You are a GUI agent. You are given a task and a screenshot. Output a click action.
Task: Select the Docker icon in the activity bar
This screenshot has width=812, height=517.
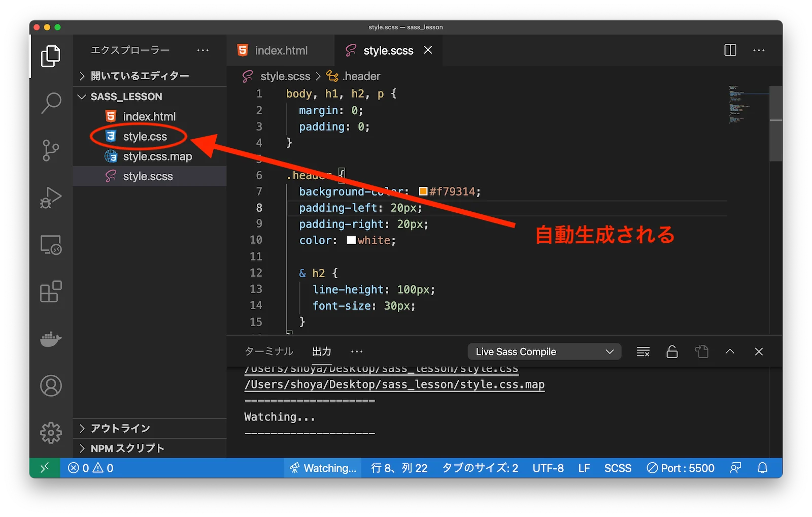pyautogui.click(x=50, y=339)
